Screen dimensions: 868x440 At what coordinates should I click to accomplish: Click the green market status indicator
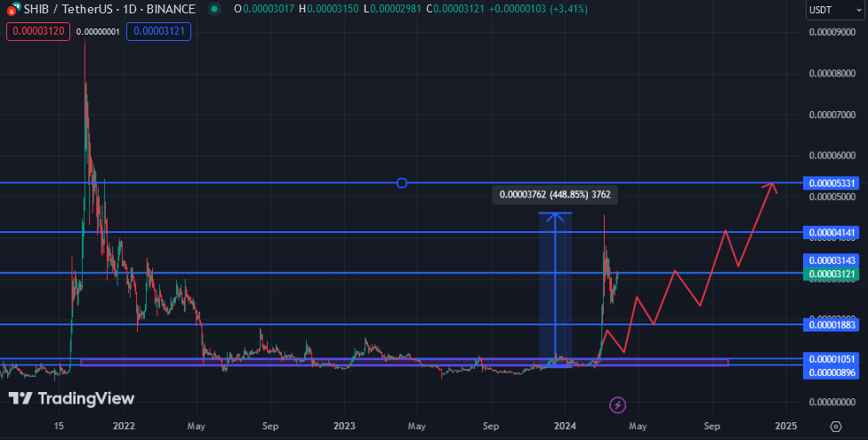[214, 9]
